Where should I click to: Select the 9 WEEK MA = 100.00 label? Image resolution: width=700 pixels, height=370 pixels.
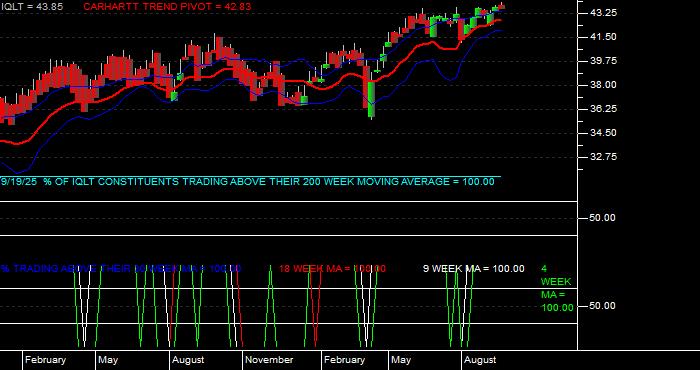click(474, 269)
